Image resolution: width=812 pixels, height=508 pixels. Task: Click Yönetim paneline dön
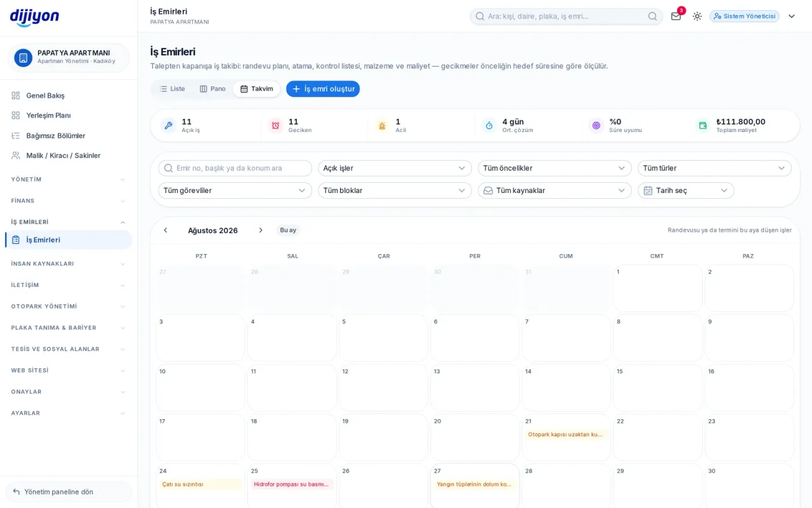pos(69,491)
